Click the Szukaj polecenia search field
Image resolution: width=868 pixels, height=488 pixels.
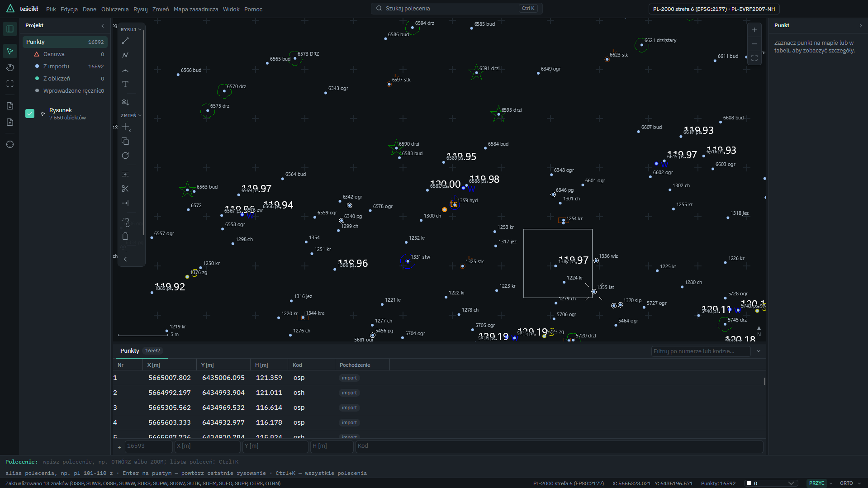click(456, 9)
